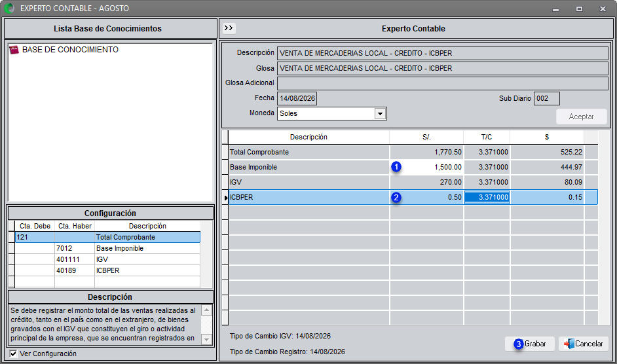Click the Total Comprobante grid row
The height and width of the screenshot is (364, 617).
click(413, 153)
